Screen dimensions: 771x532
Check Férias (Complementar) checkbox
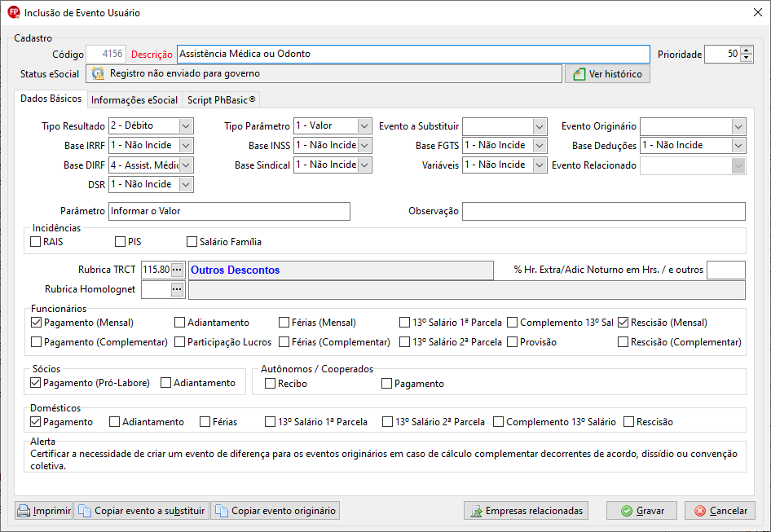(284, 341)
